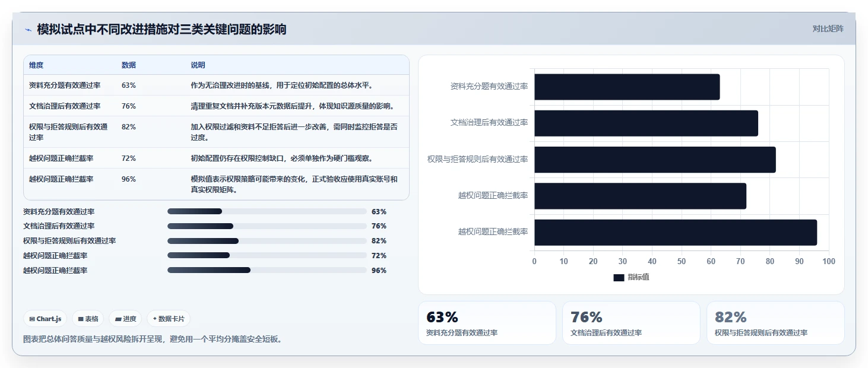Click the description starting with 模拟值表示权限策略
Image resolution: width=868 pixels, height=368 pixels.
(294, 185)
